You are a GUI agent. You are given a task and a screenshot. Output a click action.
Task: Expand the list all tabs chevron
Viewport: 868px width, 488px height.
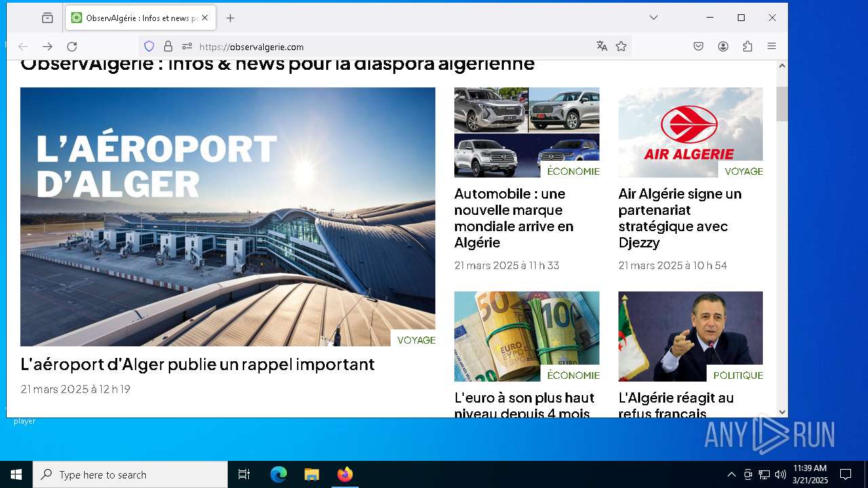click(x=654, y=18)
